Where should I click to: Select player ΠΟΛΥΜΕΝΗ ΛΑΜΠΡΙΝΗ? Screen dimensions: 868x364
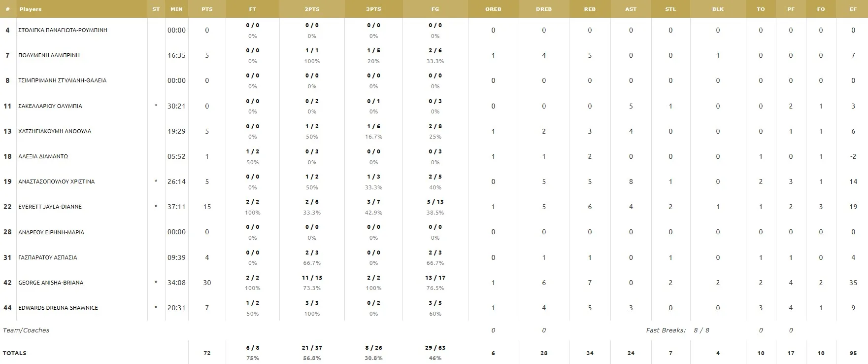pyautogui.click(x=49, y=55)
